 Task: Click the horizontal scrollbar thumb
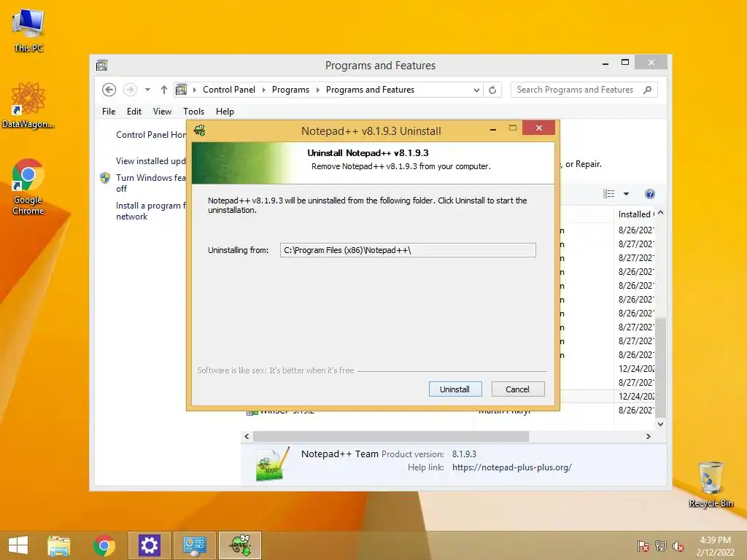[391, 436]
